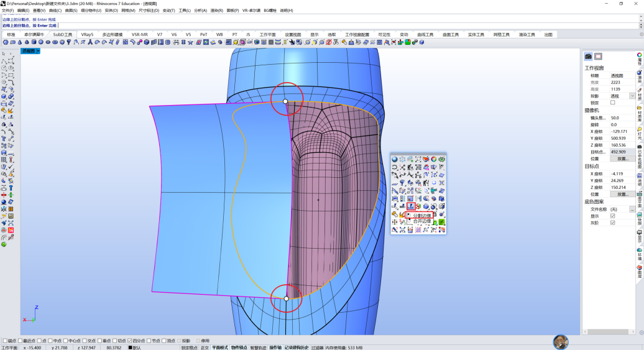The width and height of the screenshot is (644, 350).
Task: Click the properties panel horizontal scrollbar
Action: pos(609,331)
